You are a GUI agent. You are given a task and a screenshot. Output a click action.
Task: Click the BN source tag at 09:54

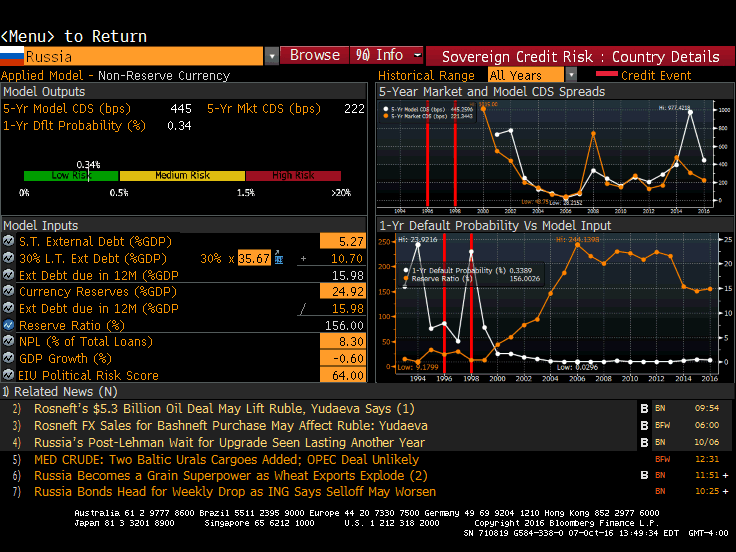(x=660, y=408)
